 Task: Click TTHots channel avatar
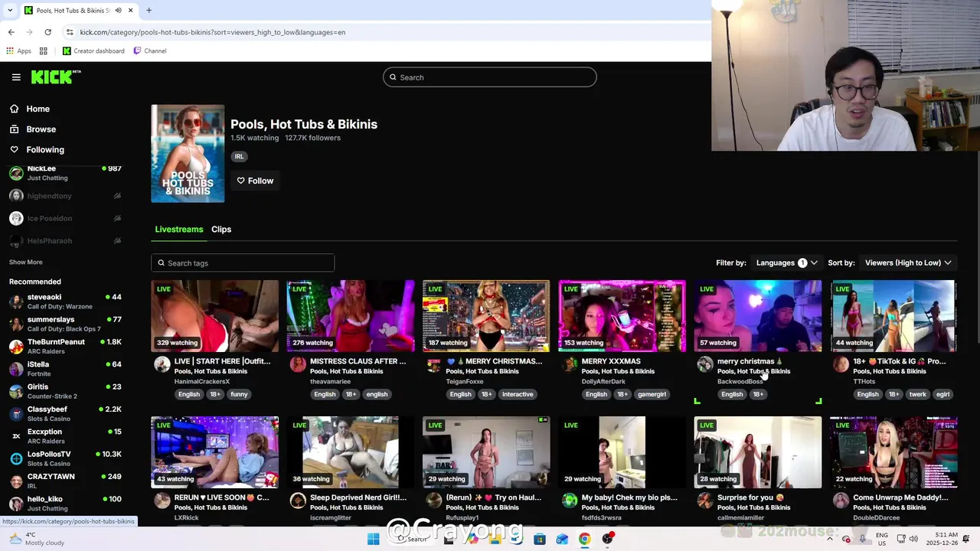pos(841,364)
